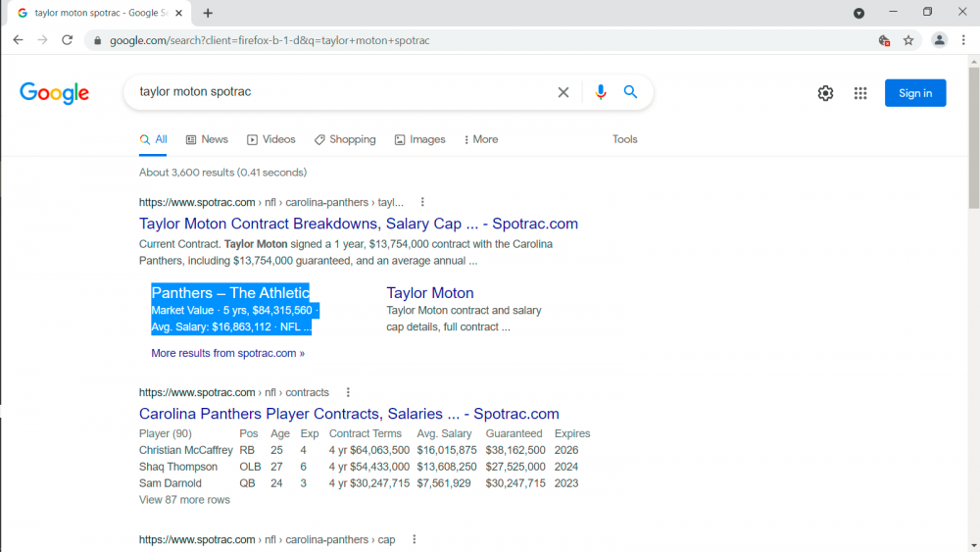Reload the page in browser toolbar
Screen dimensions: 980x552
pyautogui.click(x=68, y=40)
